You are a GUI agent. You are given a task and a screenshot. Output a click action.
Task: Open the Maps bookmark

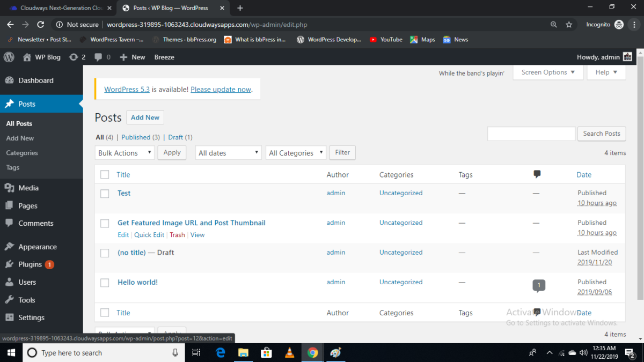422,40
